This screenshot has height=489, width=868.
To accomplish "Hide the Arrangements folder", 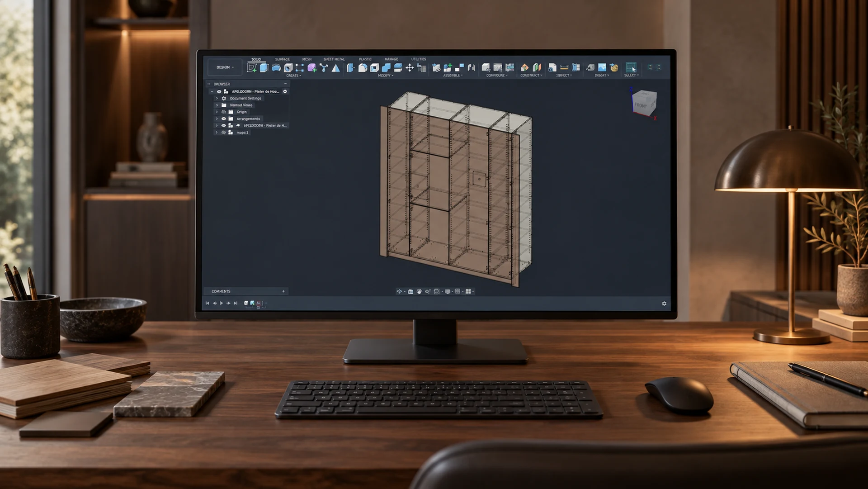I will click(223, 119).
